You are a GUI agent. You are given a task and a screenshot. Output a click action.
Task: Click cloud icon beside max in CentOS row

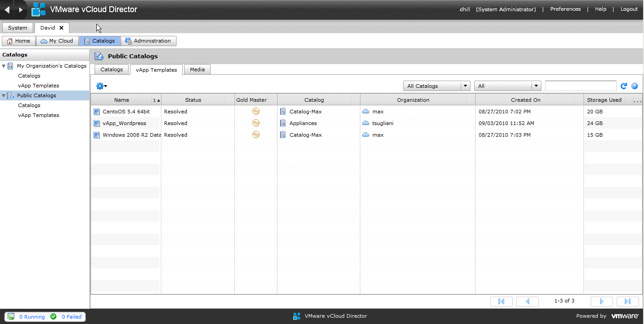point(366,112)
